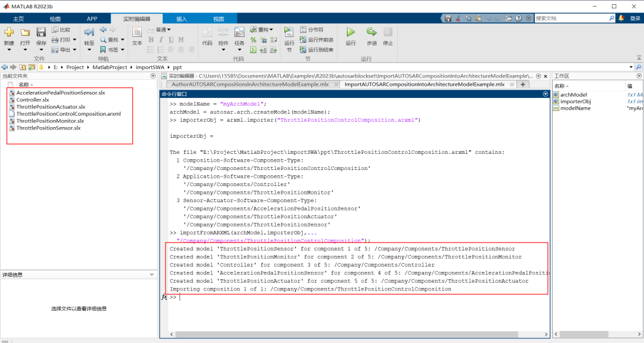Screen dimensions: 644x343
Task: Click the Save (保存) icon
Action: click(41, 33)
